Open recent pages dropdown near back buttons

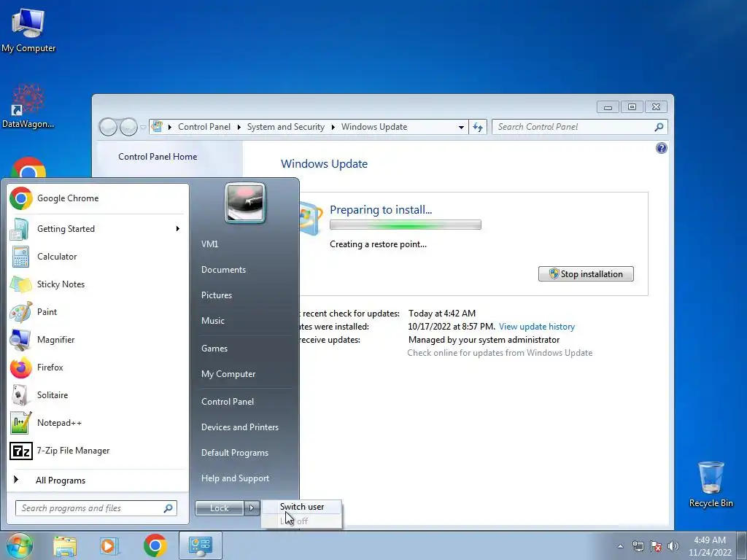pos(142,127)
